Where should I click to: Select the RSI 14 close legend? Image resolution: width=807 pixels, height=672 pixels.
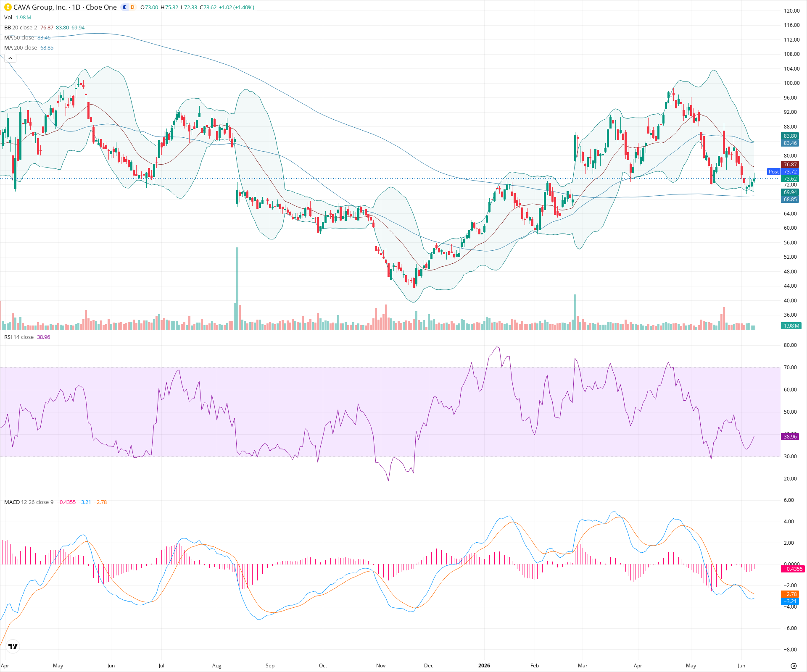pyautogui.click(x=19, y=337)
